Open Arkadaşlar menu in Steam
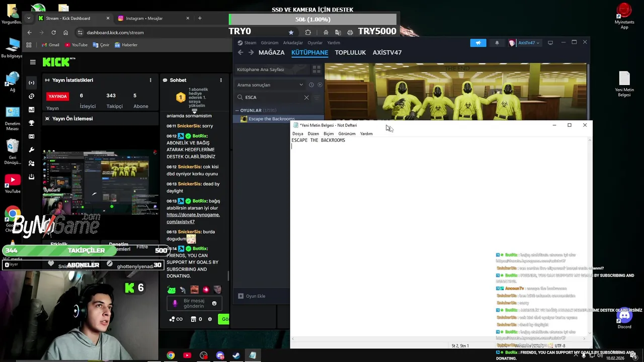 (x=293, y=43)
